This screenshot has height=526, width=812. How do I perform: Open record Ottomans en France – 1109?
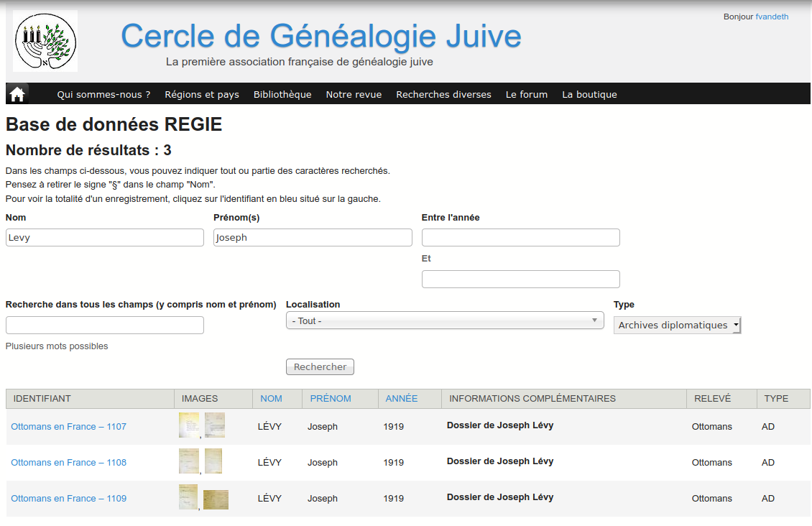tap(68, 499)
